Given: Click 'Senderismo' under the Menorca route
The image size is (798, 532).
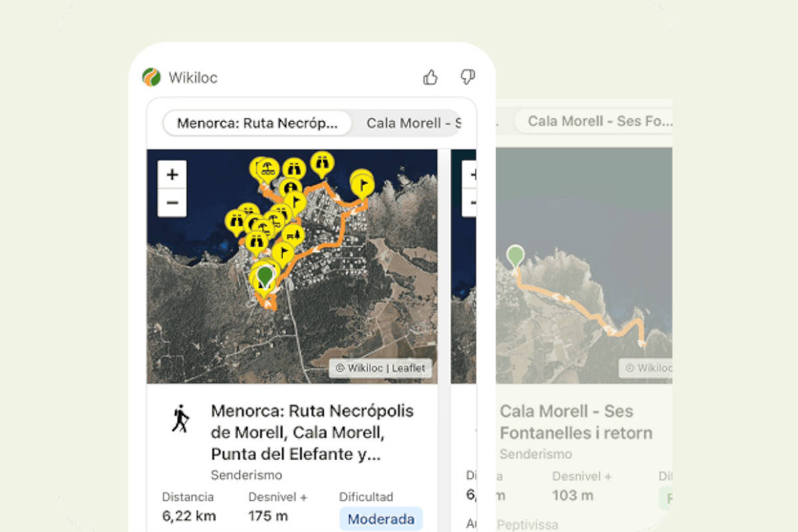Looking at the screenshot, I should 246,475.
